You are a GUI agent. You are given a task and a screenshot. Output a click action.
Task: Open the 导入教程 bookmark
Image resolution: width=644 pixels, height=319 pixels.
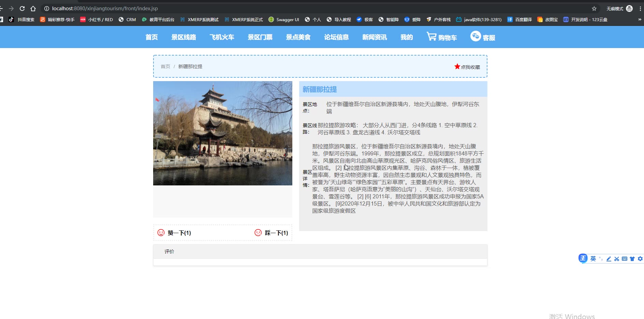tap(339, 19)
